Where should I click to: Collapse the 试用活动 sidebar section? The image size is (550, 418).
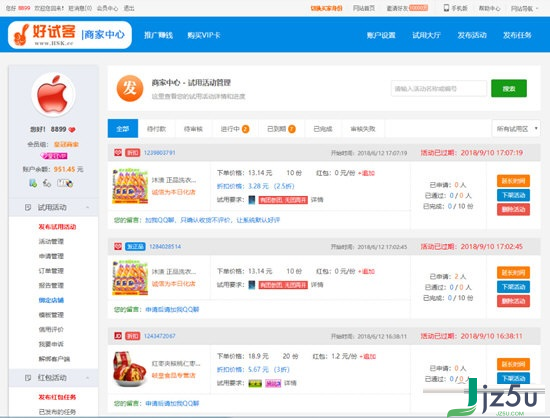[x=88, y=207]
